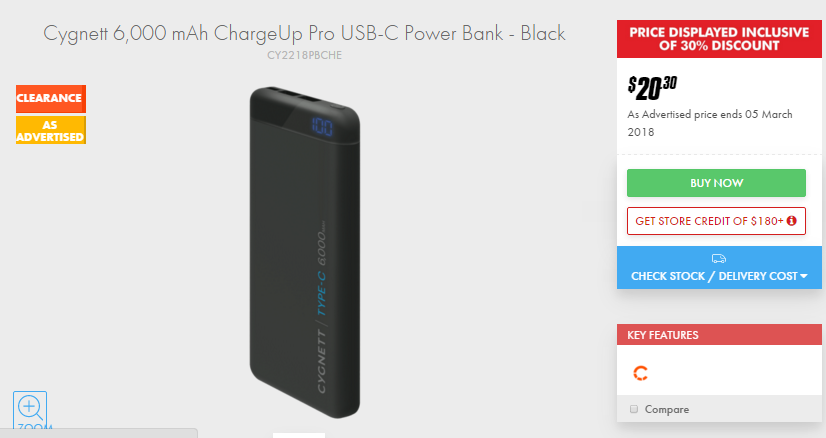Click the product title heading

pos(304,33)
